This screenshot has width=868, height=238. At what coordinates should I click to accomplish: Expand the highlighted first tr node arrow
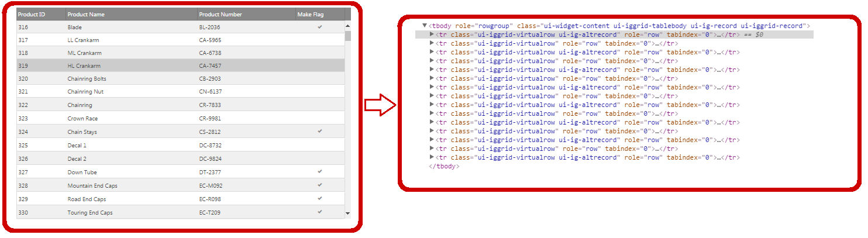tap(432, 35)
